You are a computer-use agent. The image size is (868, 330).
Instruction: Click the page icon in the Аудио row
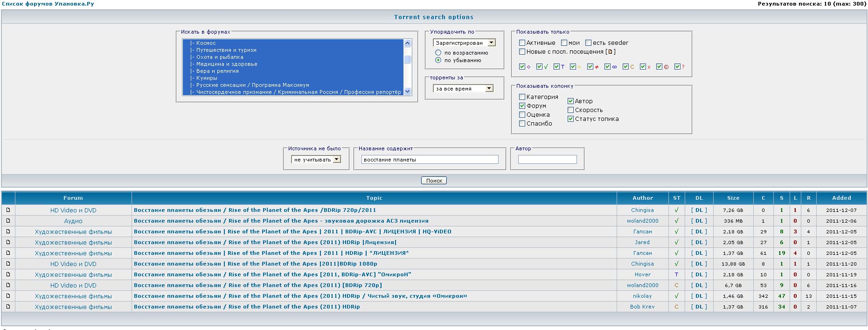point(8,221)
